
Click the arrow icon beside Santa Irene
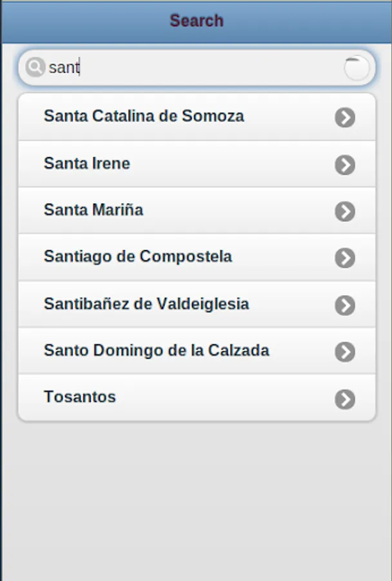pyautogui.click(x=345, y=165)
